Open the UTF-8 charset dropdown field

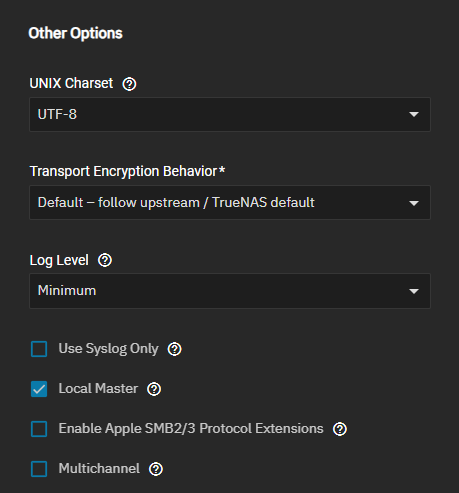point(230,114)
